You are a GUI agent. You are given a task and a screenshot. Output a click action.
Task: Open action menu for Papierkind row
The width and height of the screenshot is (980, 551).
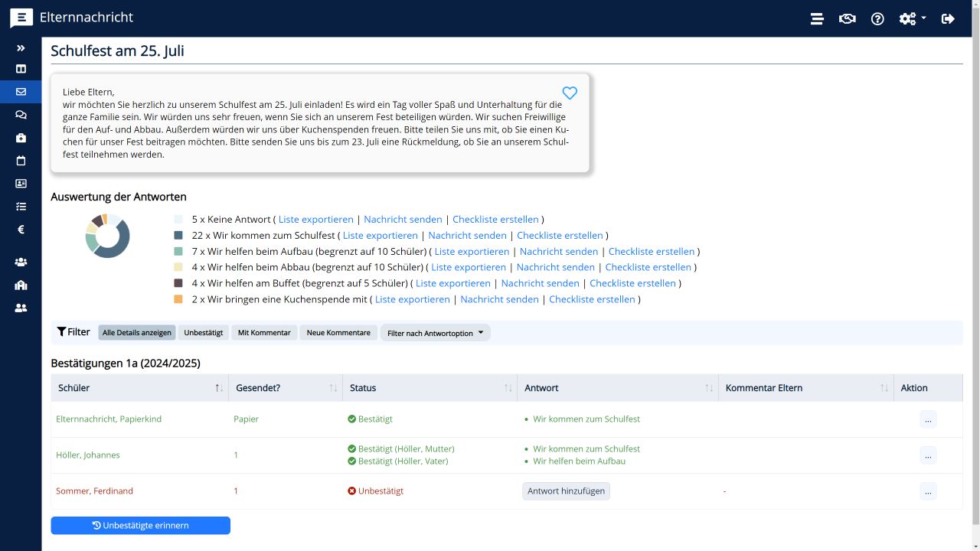point(928,419)
